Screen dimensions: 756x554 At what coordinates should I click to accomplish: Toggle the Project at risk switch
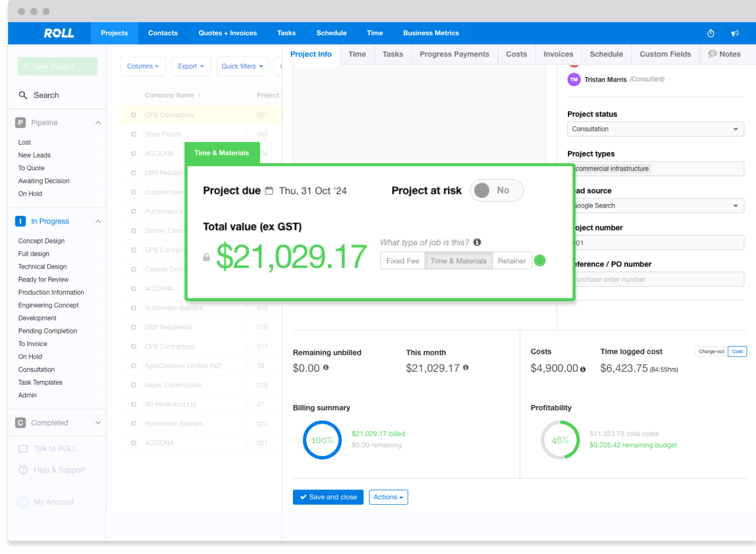click(x=496, y=190)
